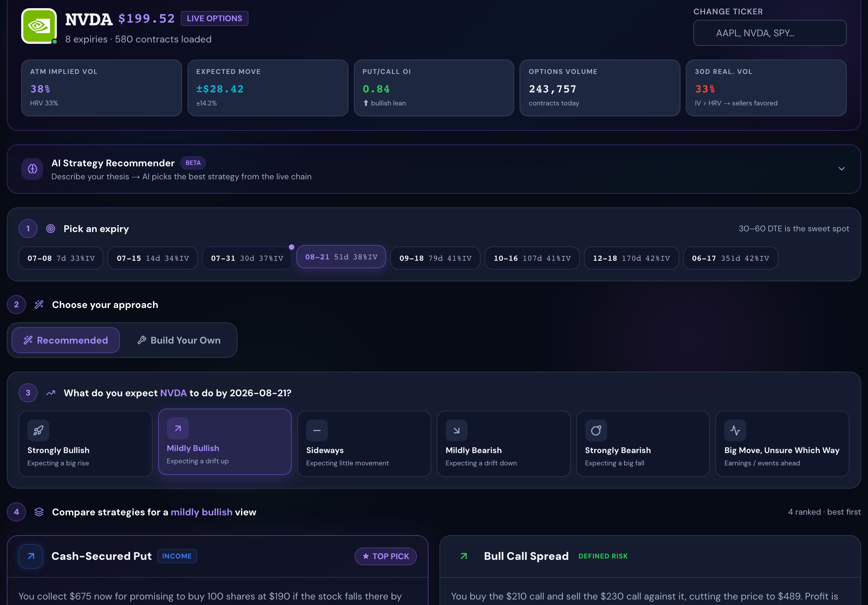Viewport: 868px width, 605px height.
Task: Select the 07-08 7d expiry
Action: coord(61,258)
